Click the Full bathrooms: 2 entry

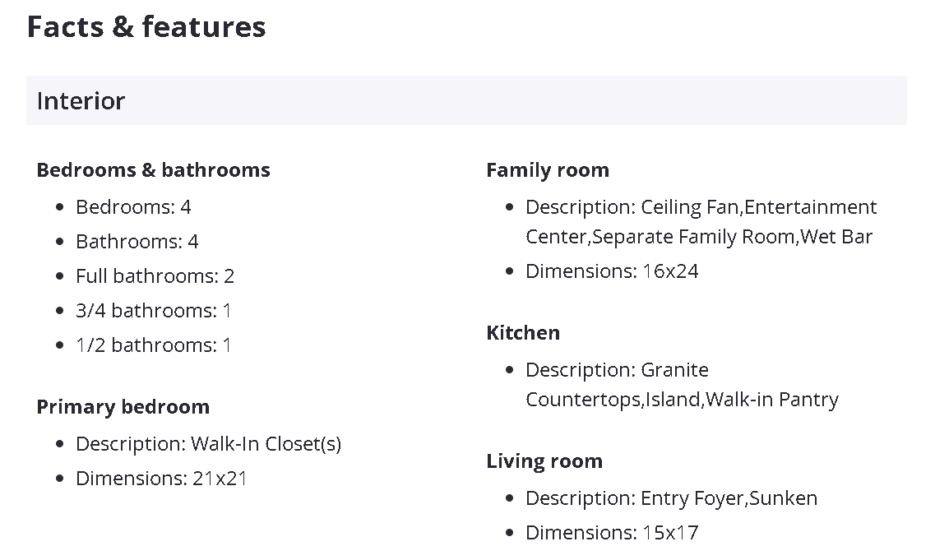tap(155, 276)
